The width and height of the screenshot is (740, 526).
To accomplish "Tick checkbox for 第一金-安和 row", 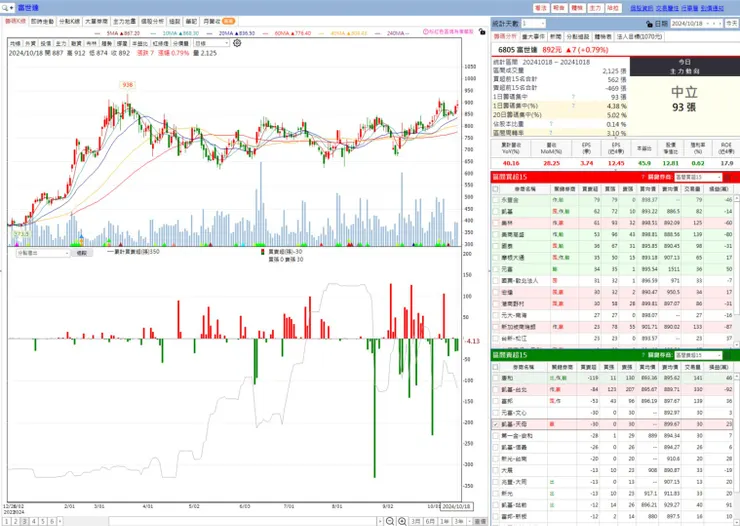I will [496, 436].
